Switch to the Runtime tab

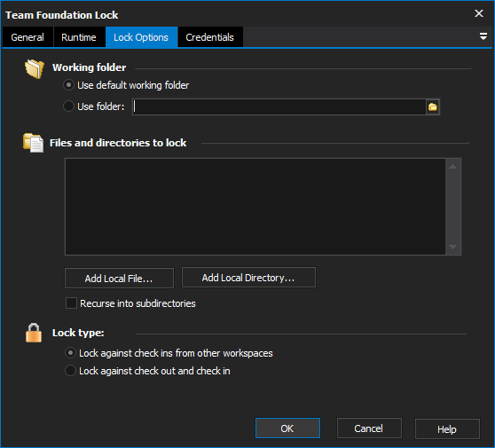tap(79, 37)
